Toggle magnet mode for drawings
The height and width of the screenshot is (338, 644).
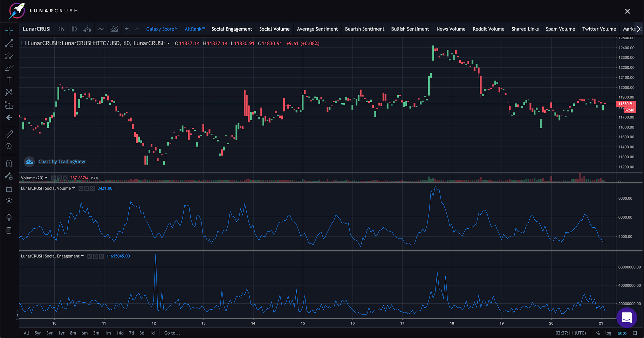[9, 163]
